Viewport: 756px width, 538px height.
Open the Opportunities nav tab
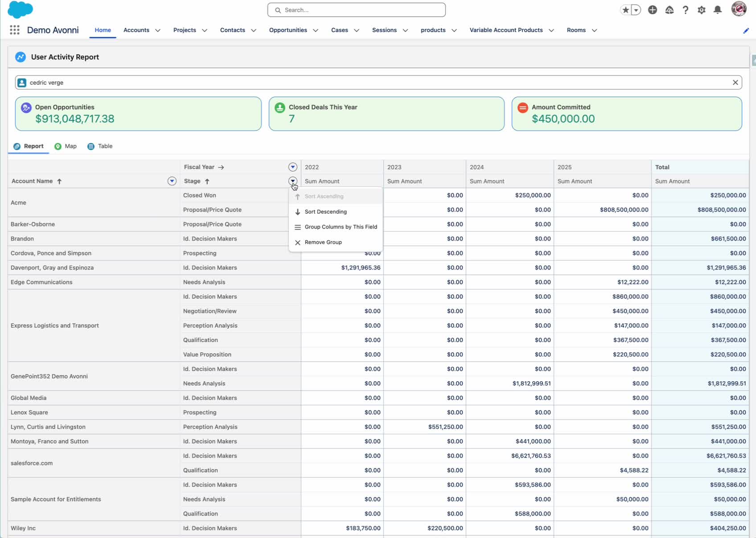pos(288,30)
